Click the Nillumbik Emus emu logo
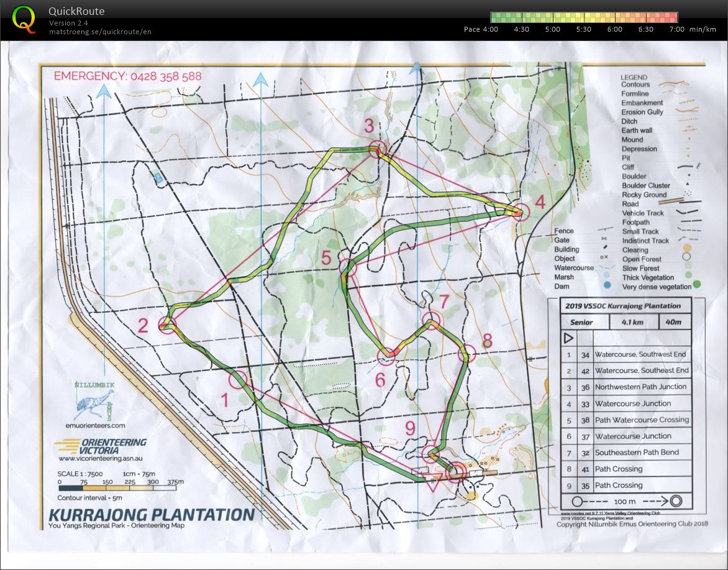Viewport: 728px width, 570px height. 94,402
